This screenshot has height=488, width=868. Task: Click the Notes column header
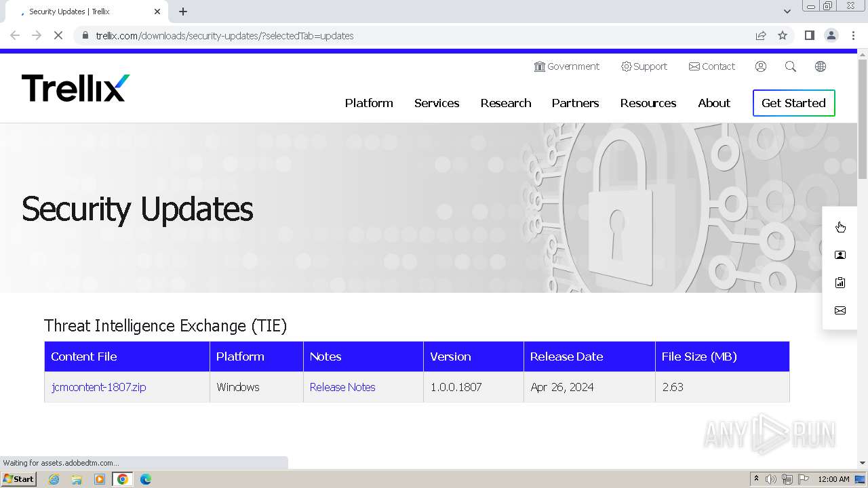pyautogui.click(x=363, y=357)
